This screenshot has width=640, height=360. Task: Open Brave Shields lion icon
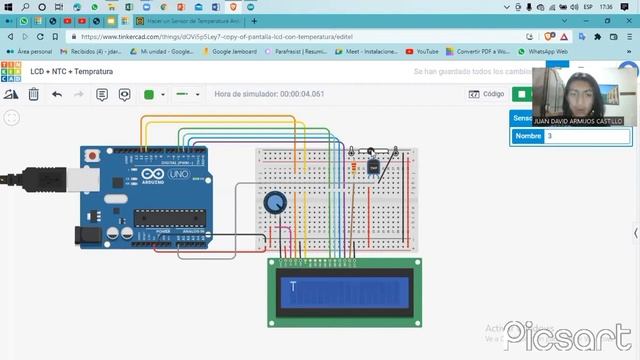point(549,37)
